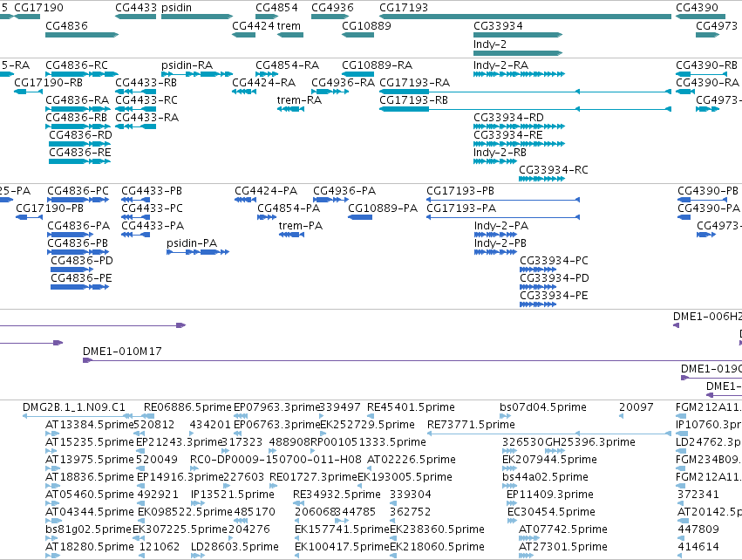Viewport: 742px width, 560px height.
Task: Click transcript CG33934-RC
Action: pos(554,169)
